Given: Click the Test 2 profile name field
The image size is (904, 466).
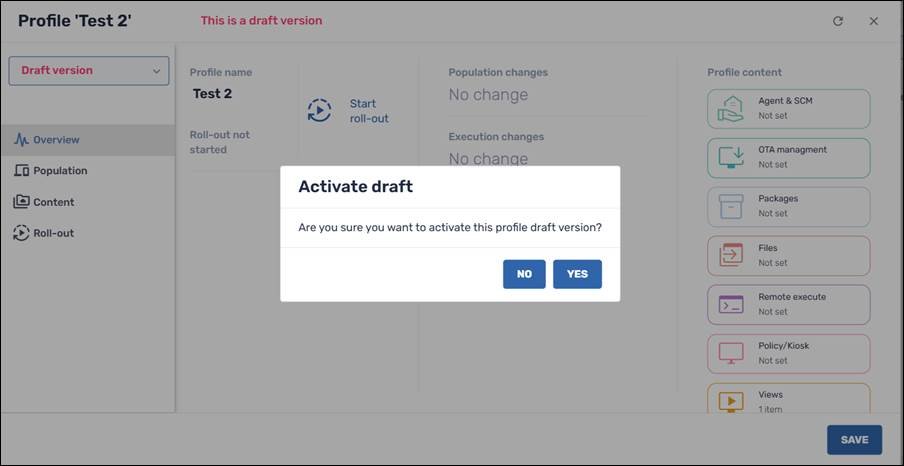Looking at the screenshot, I should [x=213, y=94].
